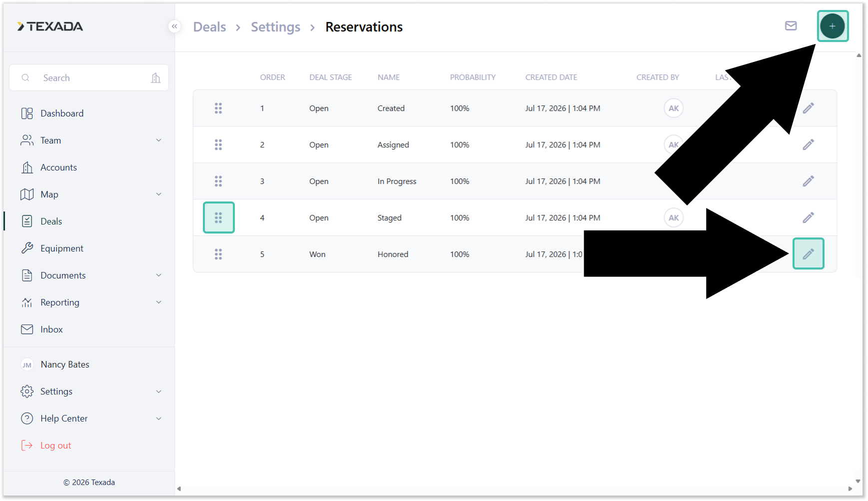Image resolution: width=868 pixels, height=501 pixels.
Task: Click the magnifier icon in search box
Action: coord(25,77)
